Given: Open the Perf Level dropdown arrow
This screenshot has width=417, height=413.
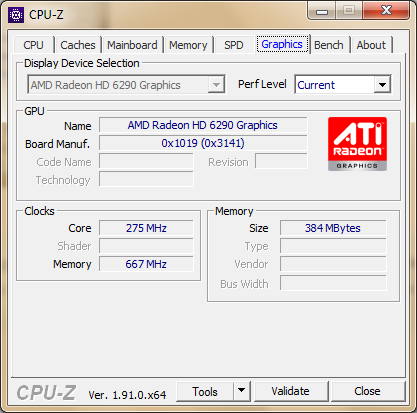Looking at the screenshot, I should (x=382, y=85).
